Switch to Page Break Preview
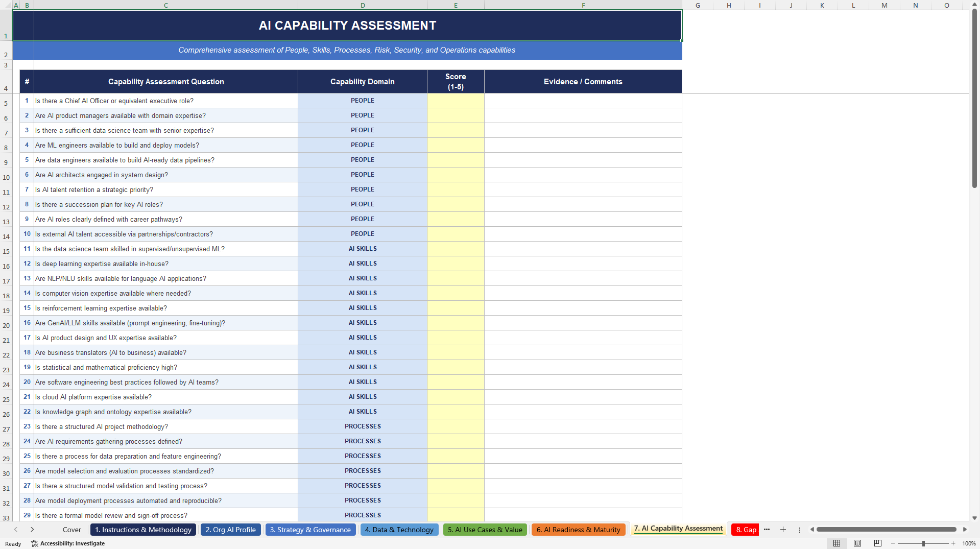The image size is (980, 549). (x=878, y=543)
